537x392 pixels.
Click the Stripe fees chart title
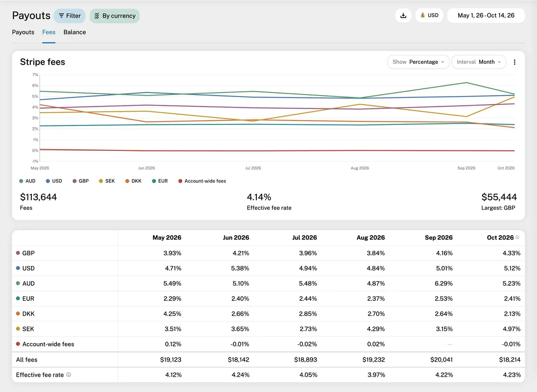coord(43,62)
